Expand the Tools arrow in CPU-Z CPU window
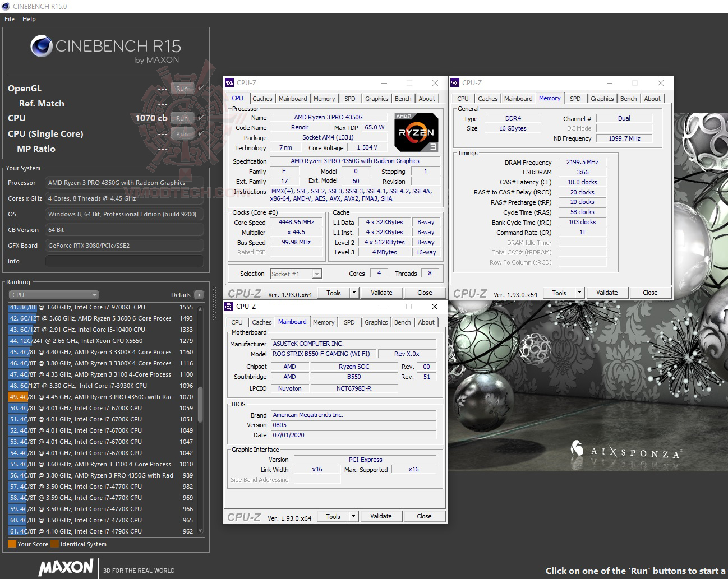728x579 pixels. (354, 293)
